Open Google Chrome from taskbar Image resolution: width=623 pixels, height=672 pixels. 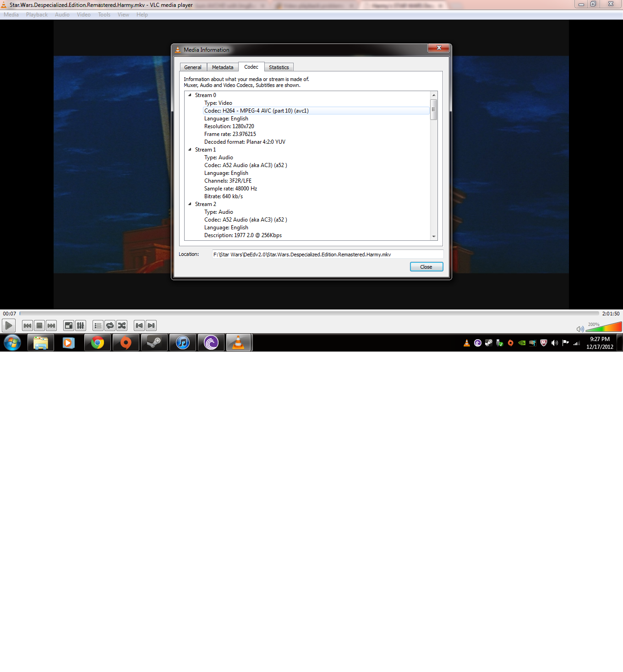click(x=97, y=342)
